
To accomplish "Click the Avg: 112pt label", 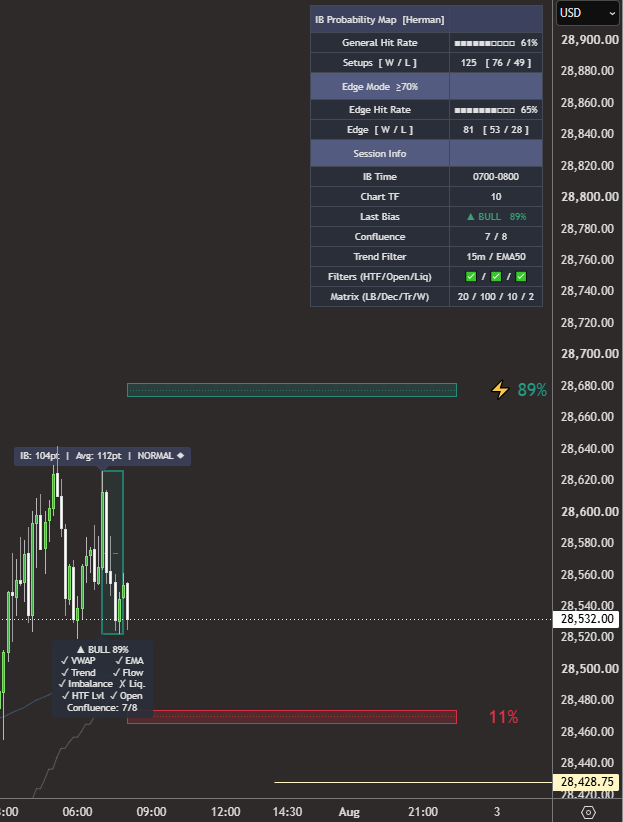I will tap(99, 456).
